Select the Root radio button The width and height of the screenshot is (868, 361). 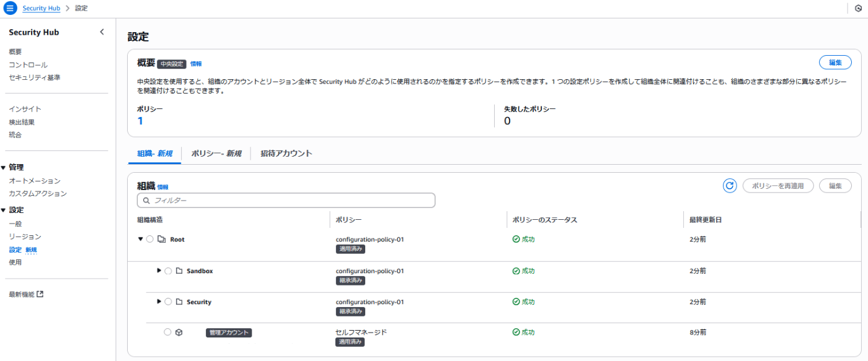pyautogui.click(x=149, y=240)
